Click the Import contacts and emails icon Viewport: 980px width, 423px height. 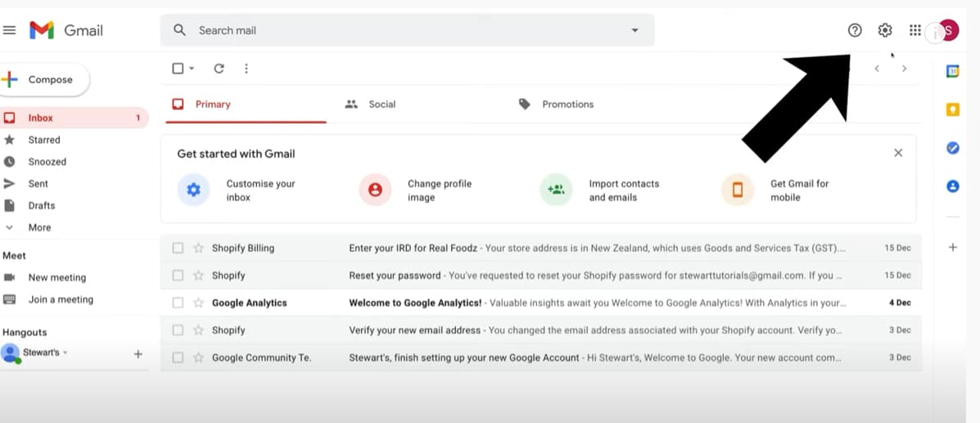[x=556, y=190]
